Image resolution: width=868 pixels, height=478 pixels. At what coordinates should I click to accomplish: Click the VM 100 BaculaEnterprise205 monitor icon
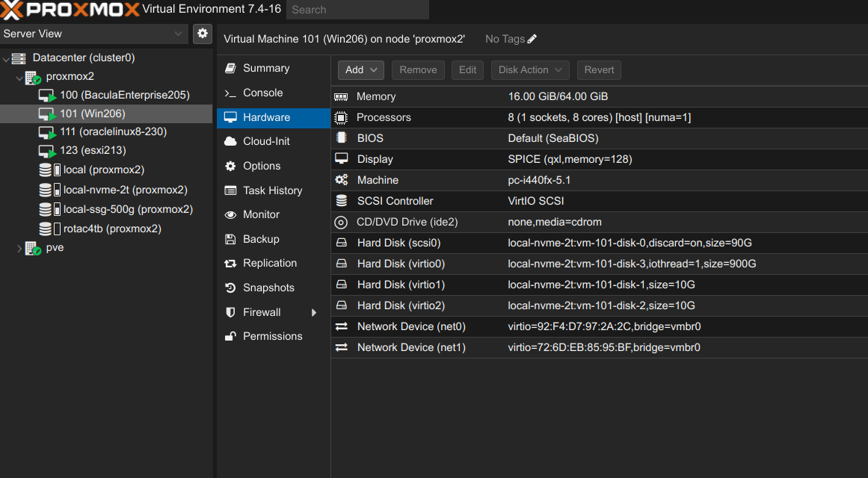click(x=47, y=96)
